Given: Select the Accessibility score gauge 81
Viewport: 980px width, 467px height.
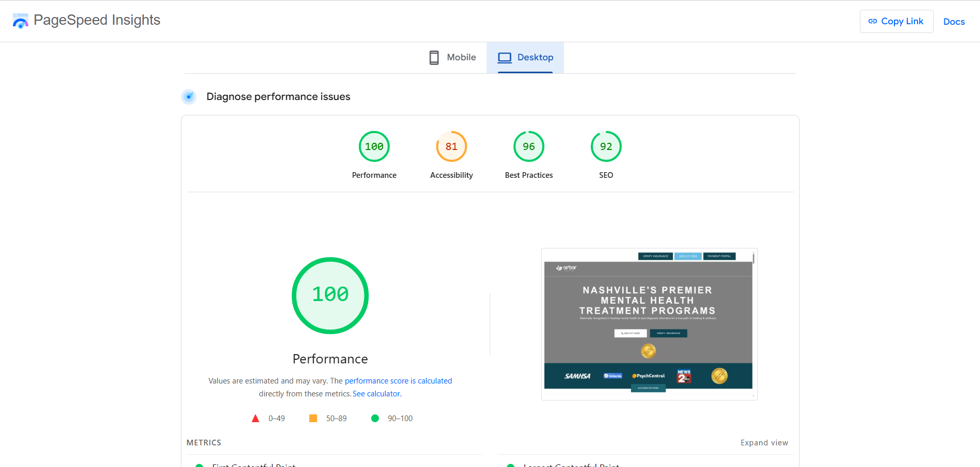Looking at the screenshot, I should coord(451,146).
